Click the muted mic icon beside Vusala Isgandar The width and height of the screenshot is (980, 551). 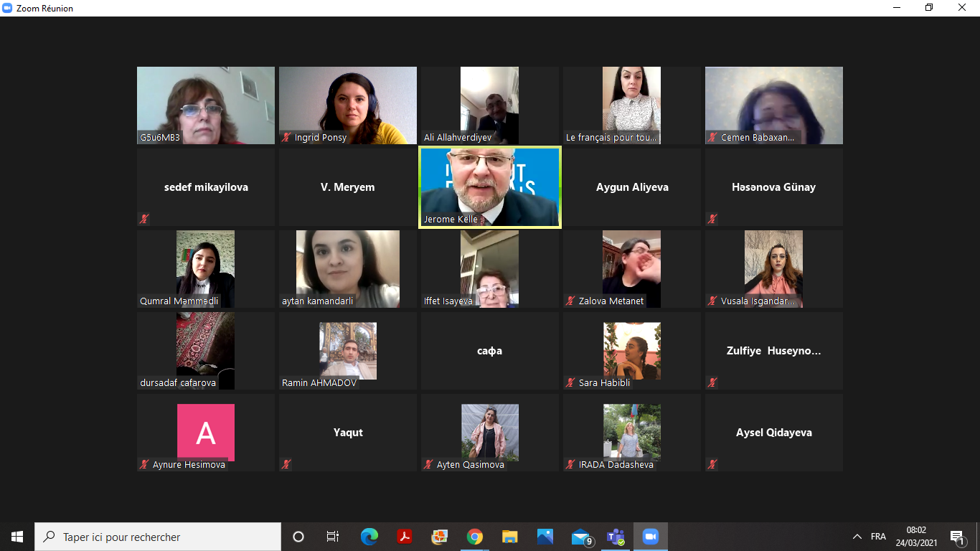712,301
